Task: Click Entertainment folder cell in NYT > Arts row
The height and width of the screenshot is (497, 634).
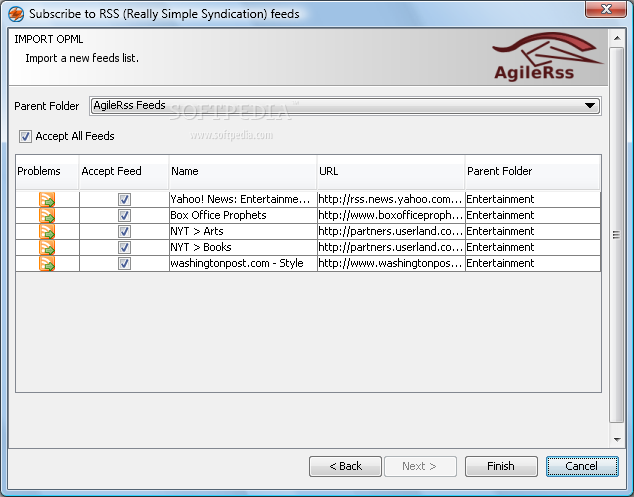Action: point(533,231)
